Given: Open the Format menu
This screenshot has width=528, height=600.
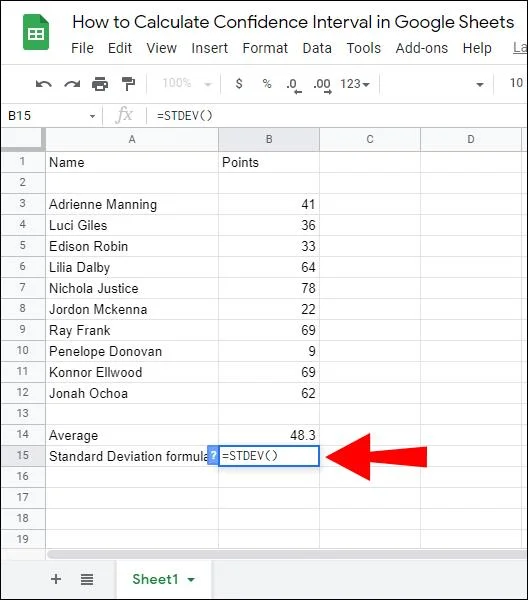Looking at the screenshot, I should (265, 48).
